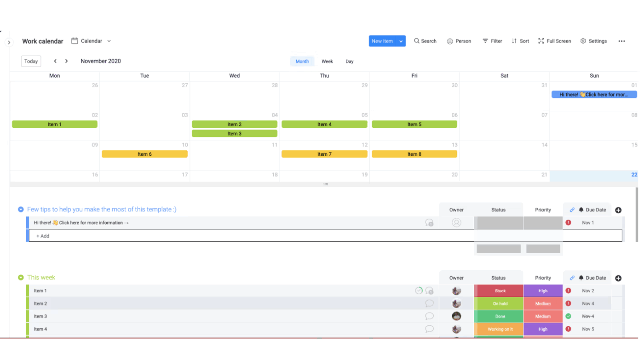644x352 pixels.
Task: Click the integration link icon beside Due Date
Action: click(x=572, y=210)
